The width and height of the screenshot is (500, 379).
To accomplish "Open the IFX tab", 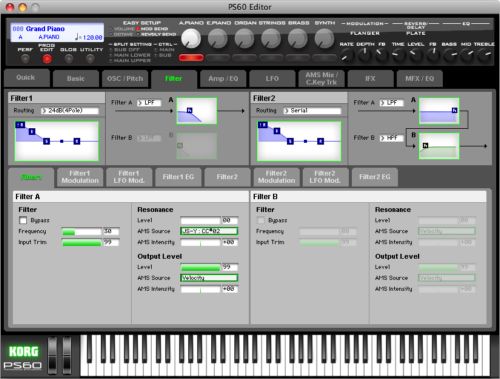I will coord(370,79).
